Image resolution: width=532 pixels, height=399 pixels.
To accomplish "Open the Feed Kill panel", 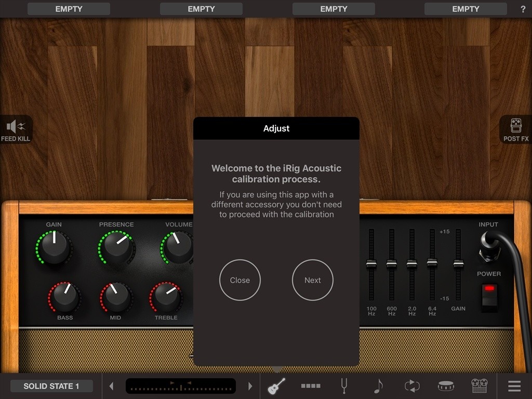I will point(16,129).
